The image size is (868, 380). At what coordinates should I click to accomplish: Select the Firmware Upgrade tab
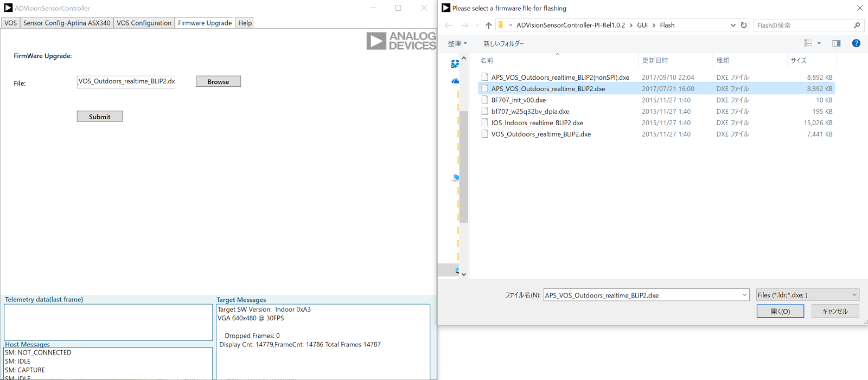(x=205, y=23)
